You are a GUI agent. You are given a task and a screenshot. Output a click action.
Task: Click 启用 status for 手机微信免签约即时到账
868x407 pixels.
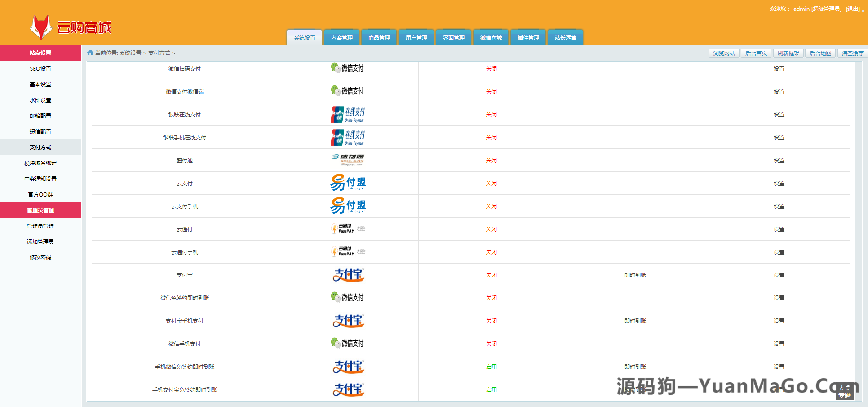pyautogui.click(x=491, y=367)
